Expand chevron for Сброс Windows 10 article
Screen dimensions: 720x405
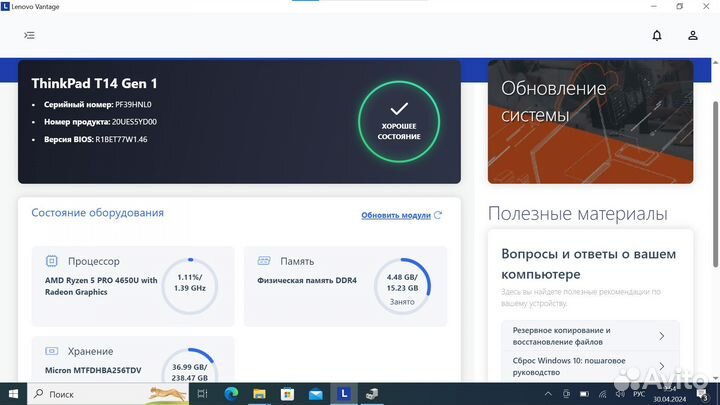661,366
